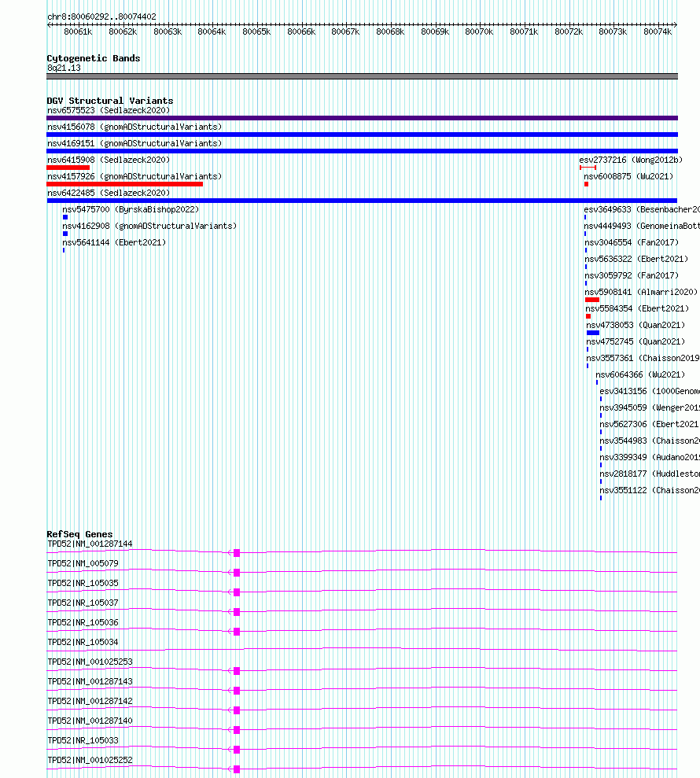Click the nsv4449493 variant label
This screenshot has width=700, height=778.
click(642, 226)
